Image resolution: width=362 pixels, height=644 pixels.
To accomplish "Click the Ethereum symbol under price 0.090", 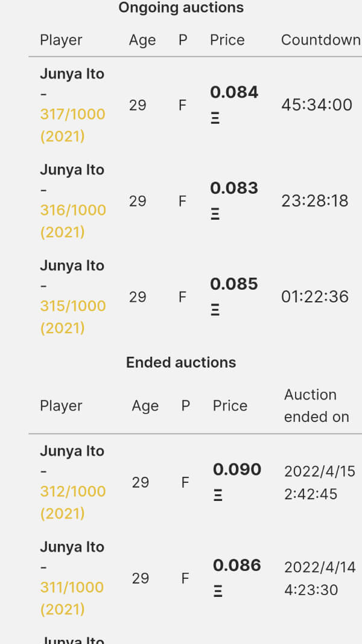I will click(x=218, y=496).
